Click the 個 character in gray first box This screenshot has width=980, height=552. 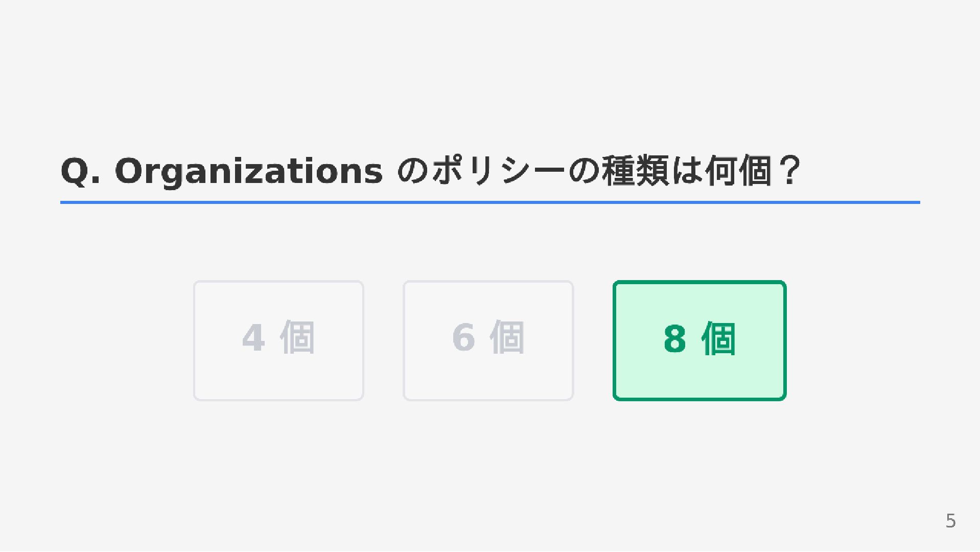[x=297, y=337]
